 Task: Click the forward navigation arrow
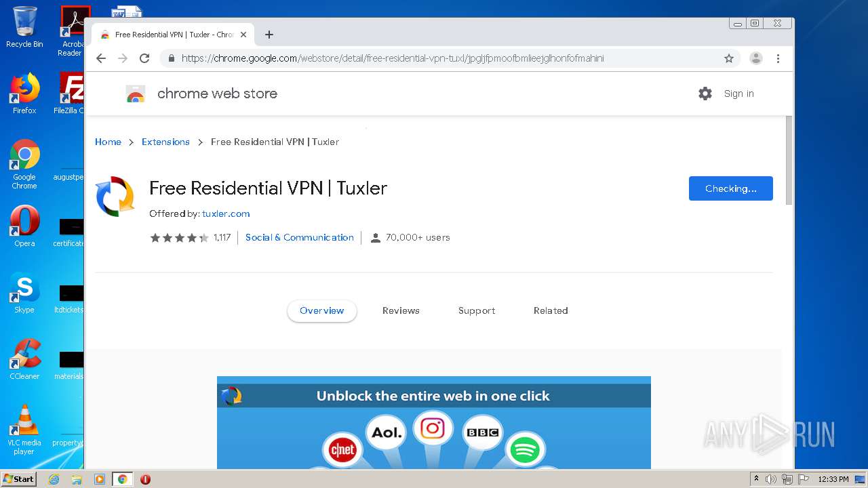[x=123, y=58]
